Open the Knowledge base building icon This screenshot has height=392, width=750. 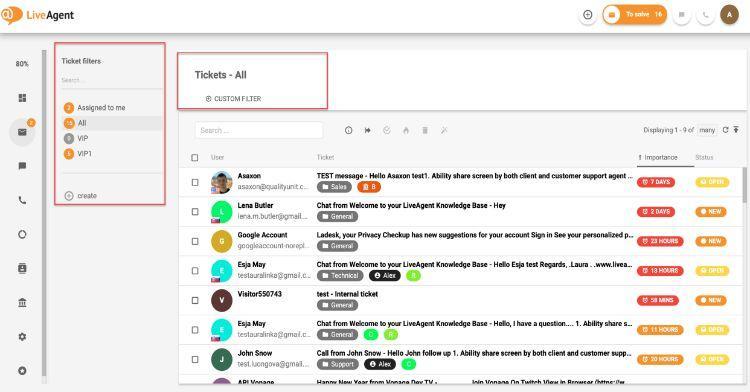click(x=22, y=303)
